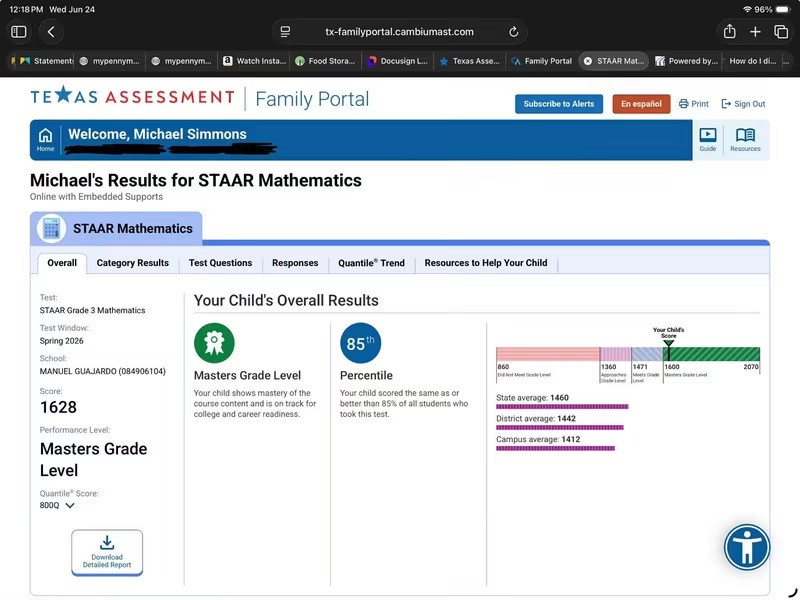Open the accessibility widget icon
The height and width of the screenshot is (600, 800).
click(746, 547)
